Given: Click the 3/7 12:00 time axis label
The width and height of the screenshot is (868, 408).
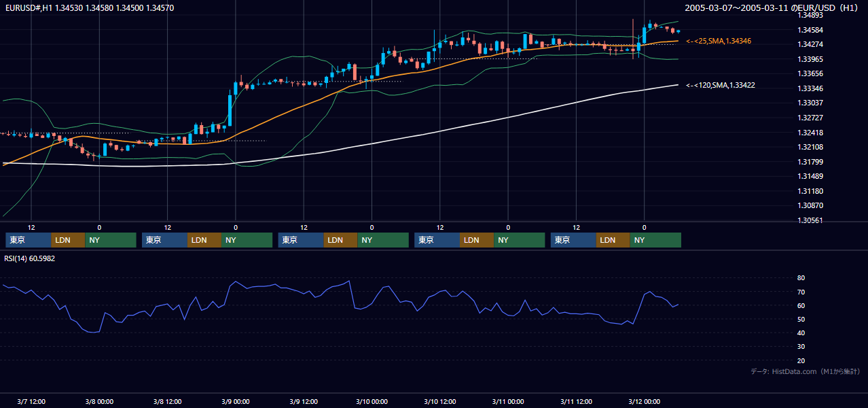Looking at the screenshot, I should coord(31,402).
